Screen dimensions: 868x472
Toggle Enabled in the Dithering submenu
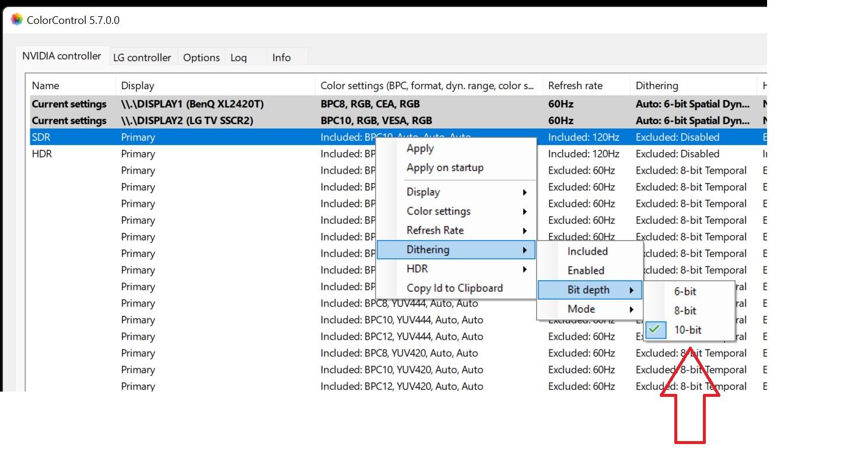590,270
